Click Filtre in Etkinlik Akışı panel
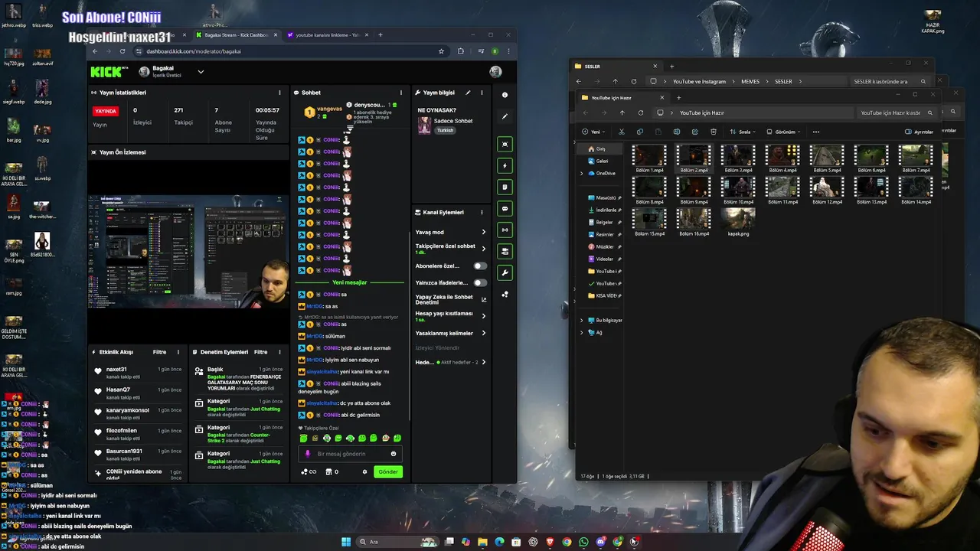The width and height of the screenshot is (980, 551). (x=159, y=352)
